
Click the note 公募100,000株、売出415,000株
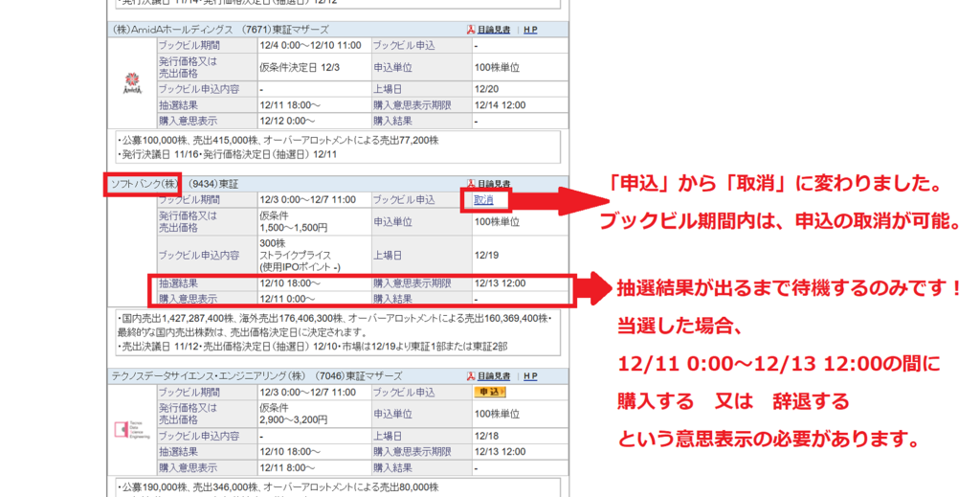pyautogui.click(x=278, y=141)
